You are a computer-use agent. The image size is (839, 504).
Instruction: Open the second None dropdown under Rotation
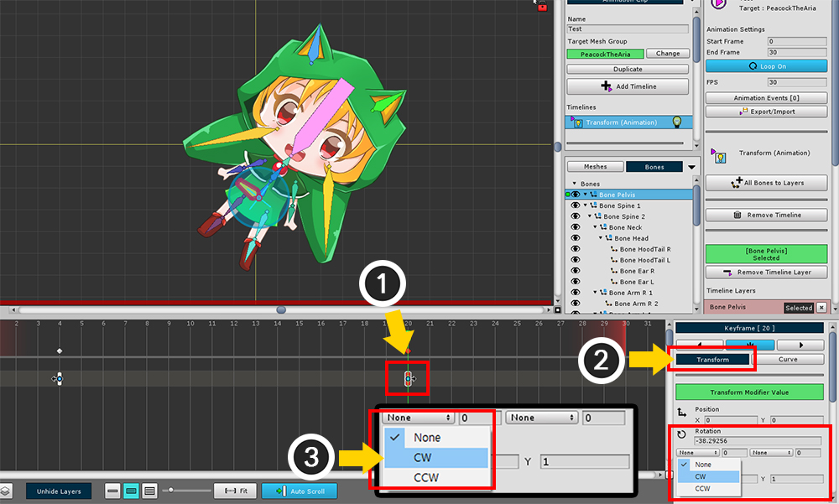coord(771,453)
